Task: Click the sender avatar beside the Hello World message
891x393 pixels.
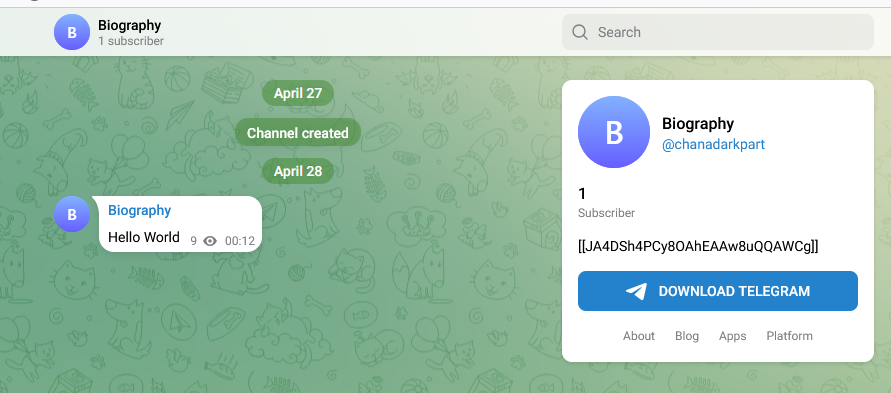Action: point(72,214)
